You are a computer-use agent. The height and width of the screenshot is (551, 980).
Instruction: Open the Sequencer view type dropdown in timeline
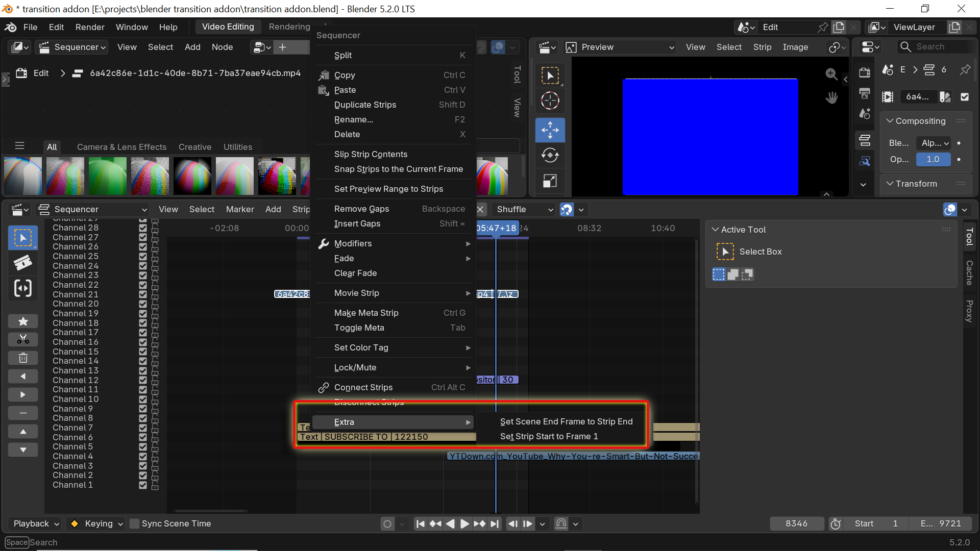click(92, 209)
